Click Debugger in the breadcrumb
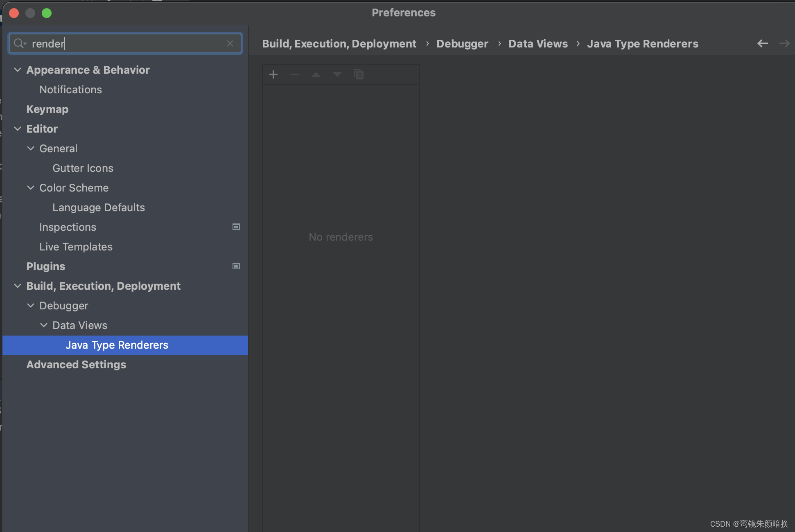Image resolution: width=795 pixels, height=532 pixels. click(462, 44)
